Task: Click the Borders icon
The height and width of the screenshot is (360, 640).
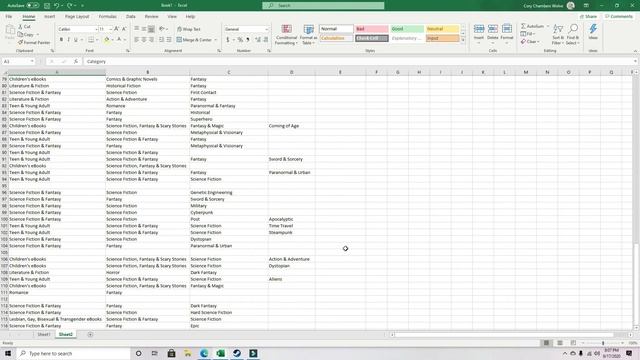Action: click(x=91, y=40)
